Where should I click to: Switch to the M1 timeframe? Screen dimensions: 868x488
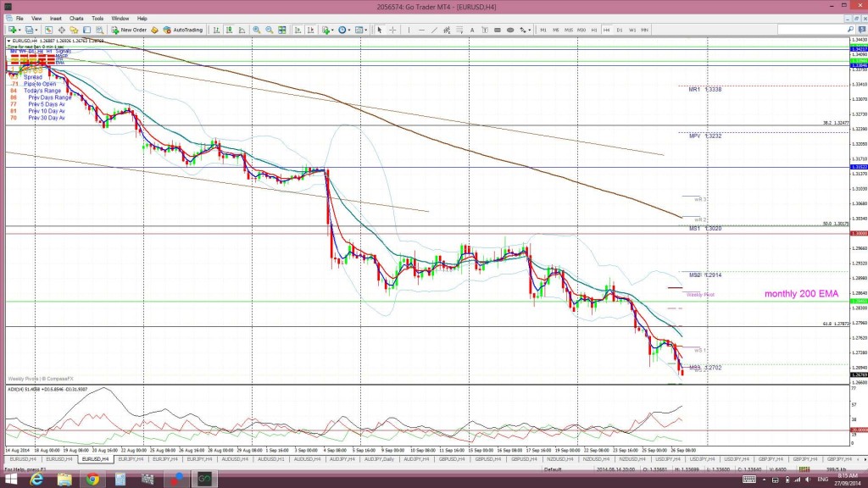pos(543,30)
